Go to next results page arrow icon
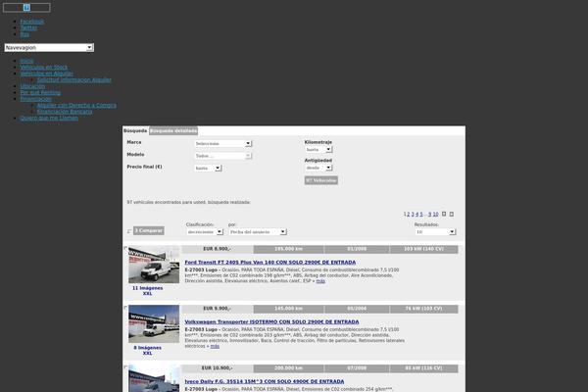The image size is (588, 392). point(444,214)
